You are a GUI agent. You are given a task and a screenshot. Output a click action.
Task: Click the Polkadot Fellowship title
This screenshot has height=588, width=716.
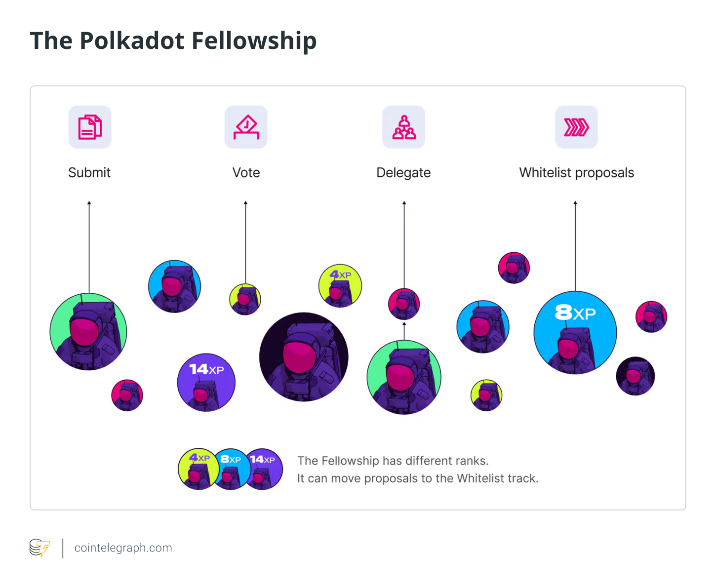pyautogui.click(x=173, y=41)
